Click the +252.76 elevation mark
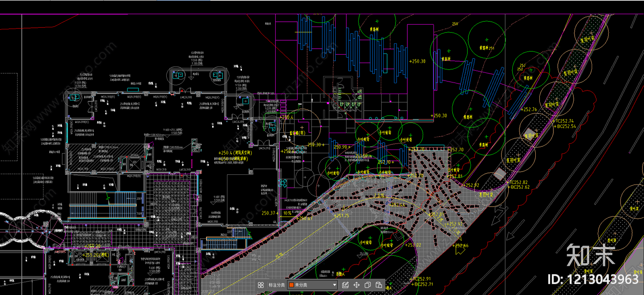 pos(529,109)
